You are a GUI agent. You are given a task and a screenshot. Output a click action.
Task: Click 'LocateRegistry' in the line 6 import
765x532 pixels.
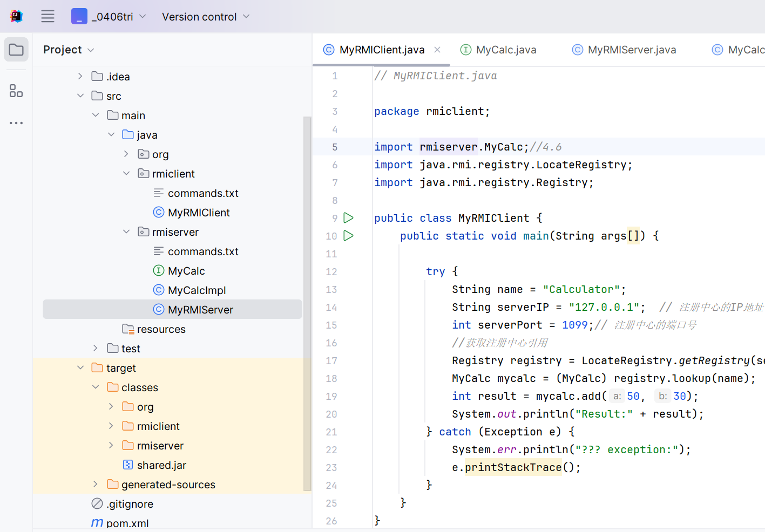pyautogui.click(x=581, y=165)
